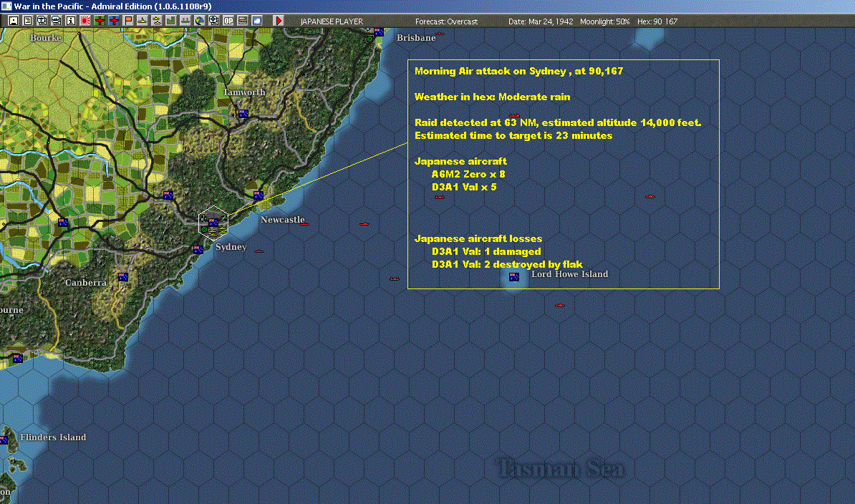Click the double yellow ships toolbar icon
This screenshot has width=855, height=504.
pos(157,21)
